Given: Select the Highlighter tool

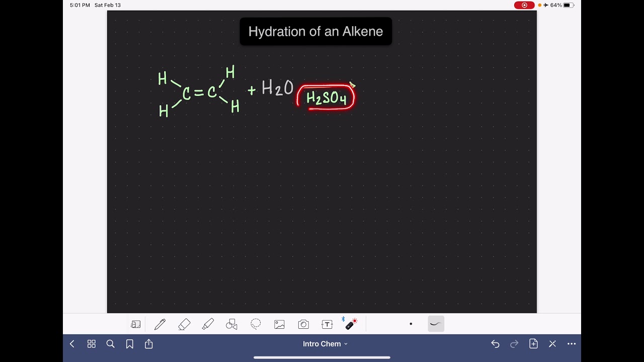Looking at the screenshot, I should (208, 324).
